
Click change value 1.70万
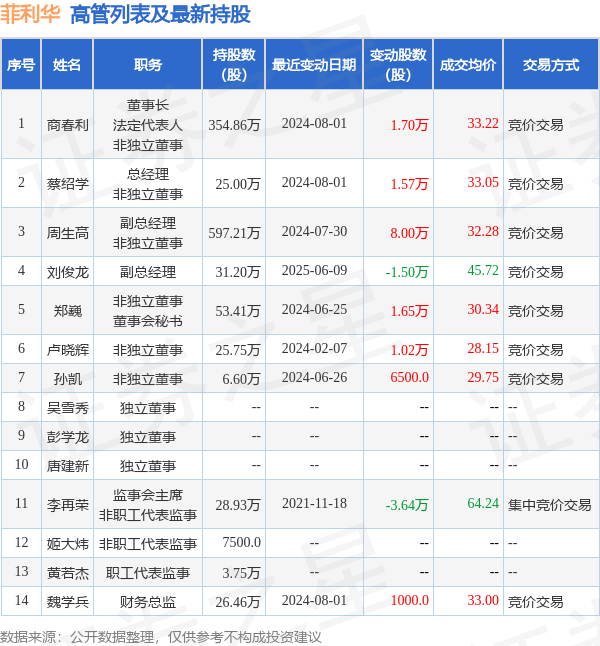tap(409, 125)
